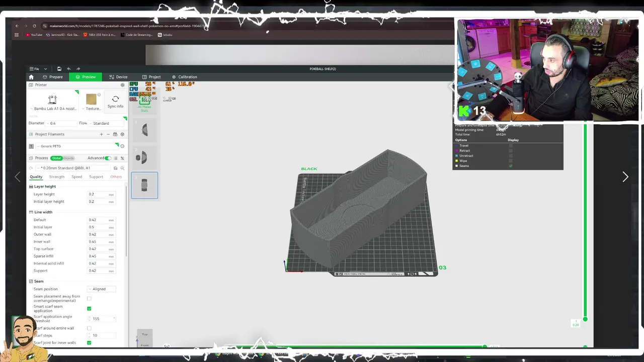This screenshot has width=644, height=362.
Task: Click filament 1 color swatch
Action: point(31,146)
